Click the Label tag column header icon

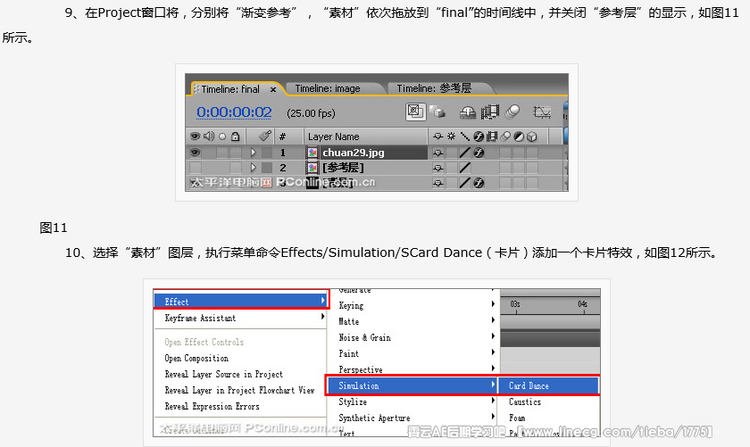click(265, 136)
